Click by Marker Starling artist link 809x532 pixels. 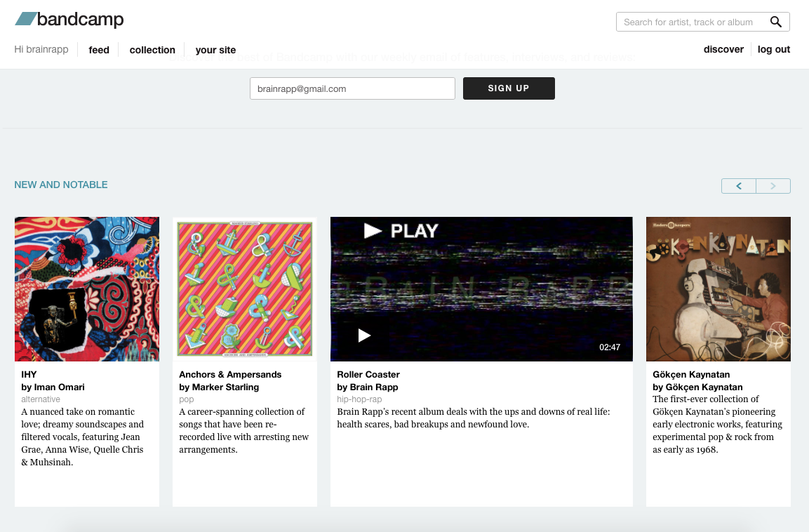pyautogui.click(x=219, y=387)
